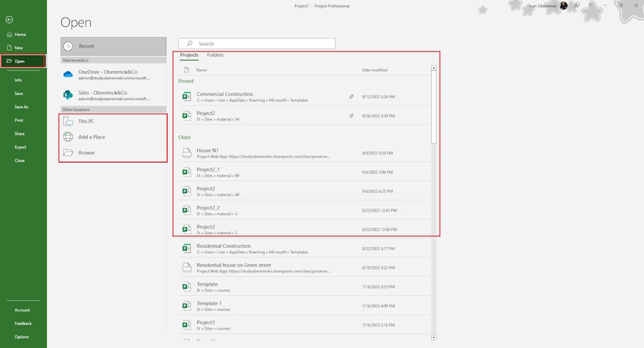
Task: Click the back arrow circle icon
Action: [9, 20]
